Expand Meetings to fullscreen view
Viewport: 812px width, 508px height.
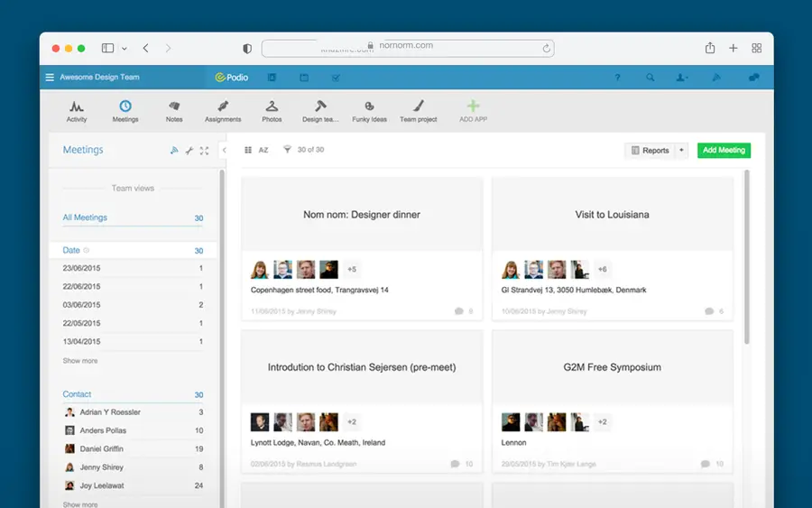point(205,150)
